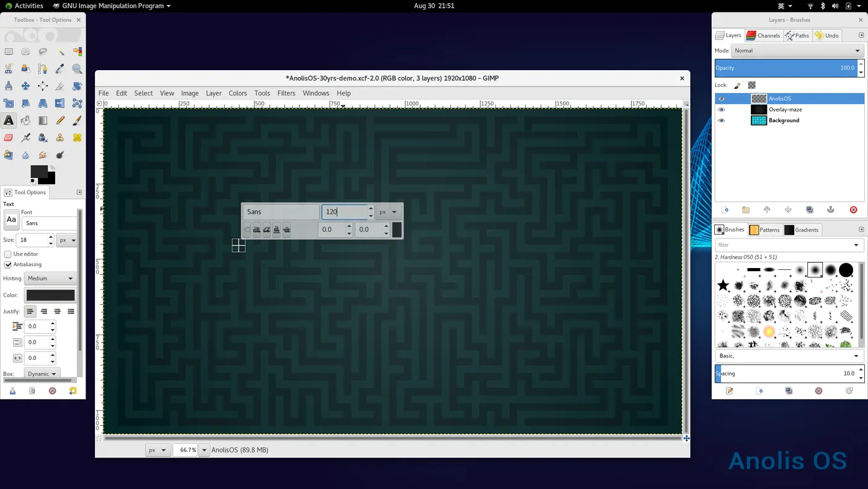Open the Filters menu
868x489 pixels.
pos(286,93)
